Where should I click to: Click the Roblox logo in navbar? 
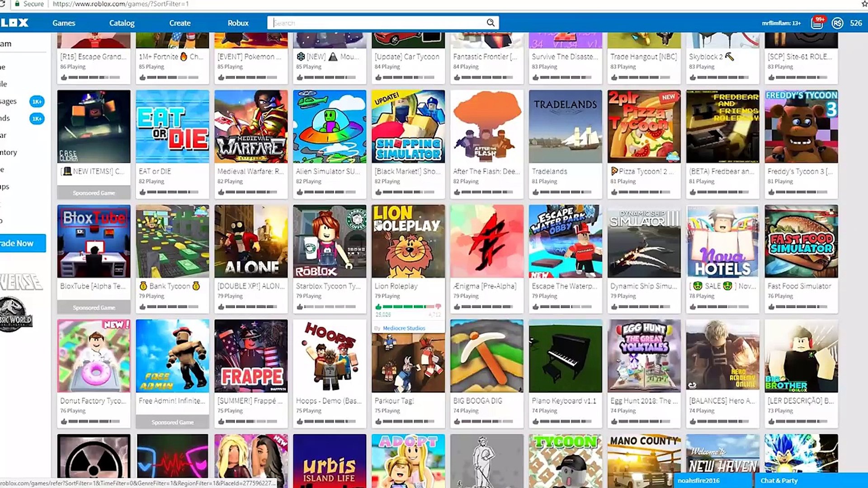[x=14, y=23]
